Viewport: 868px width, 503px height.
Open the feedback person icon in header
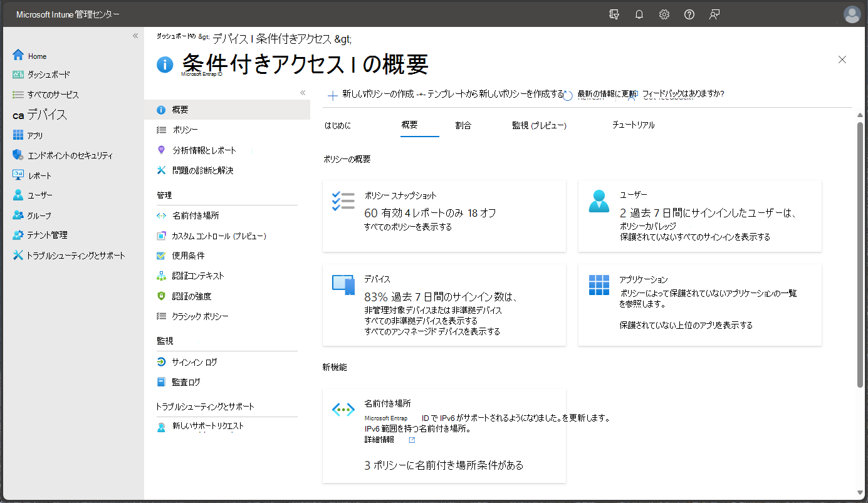pos(714,14)
